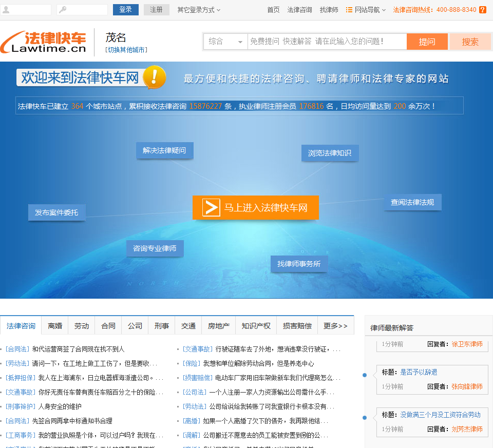493x448 pixels.
Task: Click the 调解 category tag
Action: tap(192, 436)
